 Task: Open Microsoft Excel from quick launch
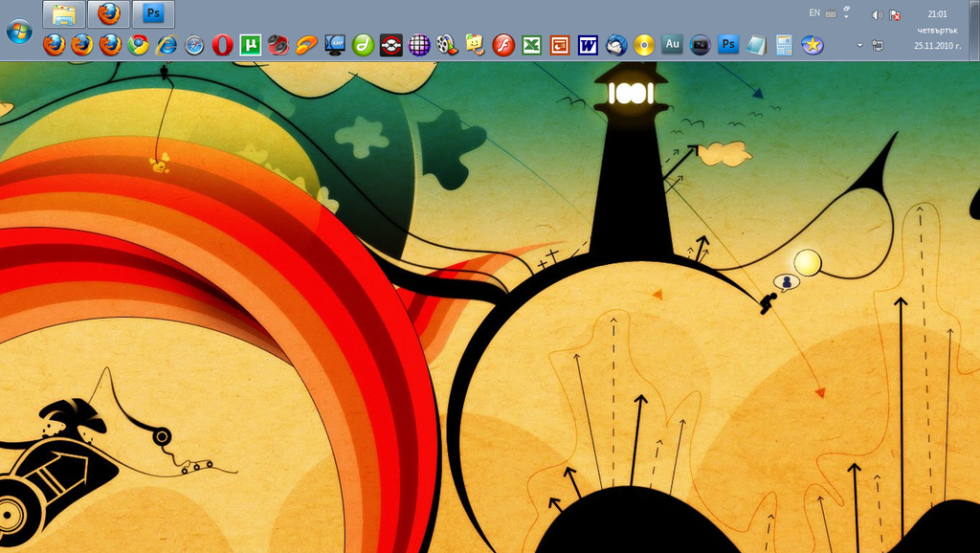(x=532, y=45)
